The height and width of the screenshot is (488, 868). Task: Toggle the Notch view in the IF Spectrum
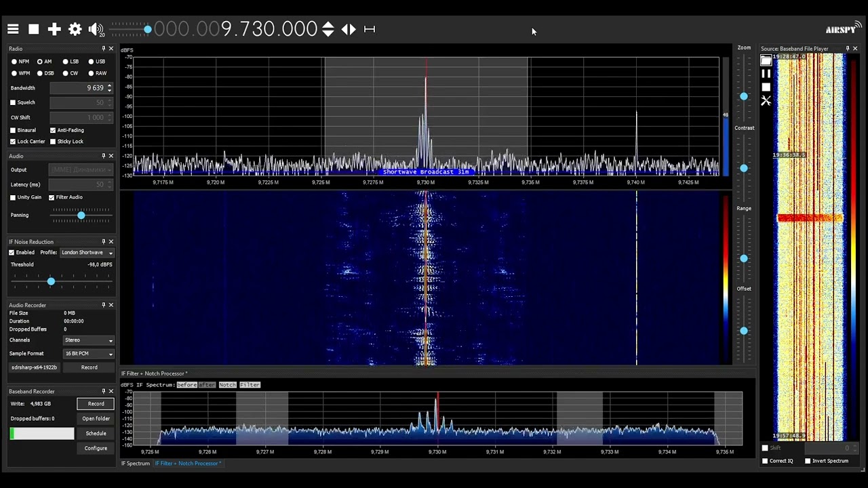(227, 385)
